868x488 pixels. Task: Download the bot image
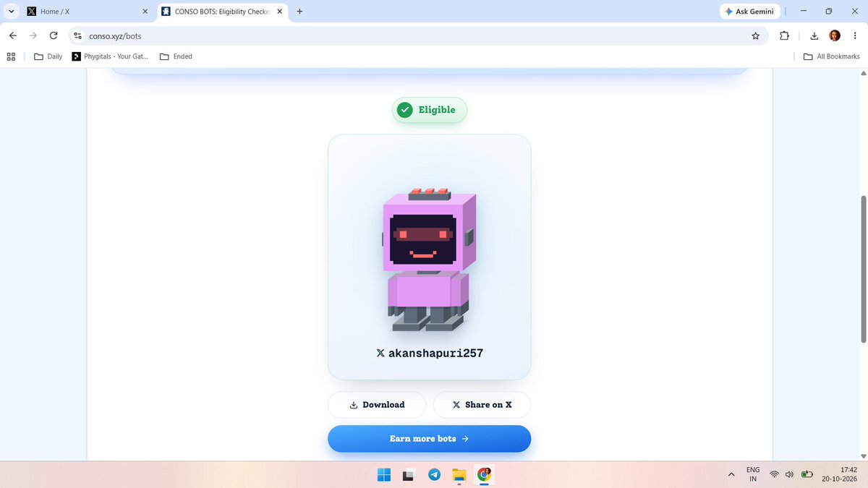(x=377, y=405)
